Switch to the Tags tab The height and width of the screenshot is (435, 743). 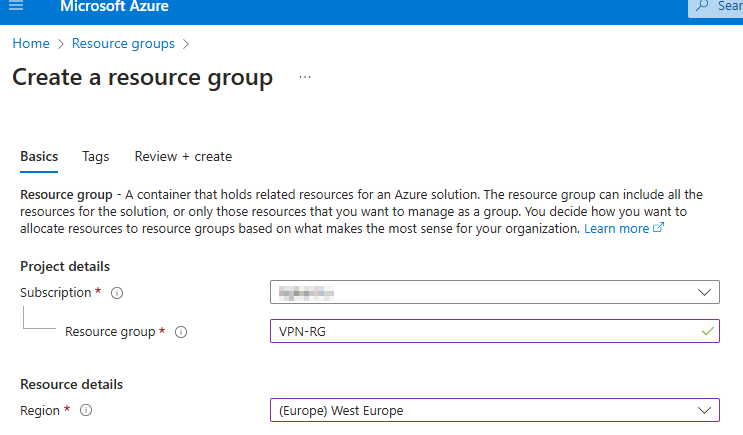pyautogui.click(x=96, y=156)
